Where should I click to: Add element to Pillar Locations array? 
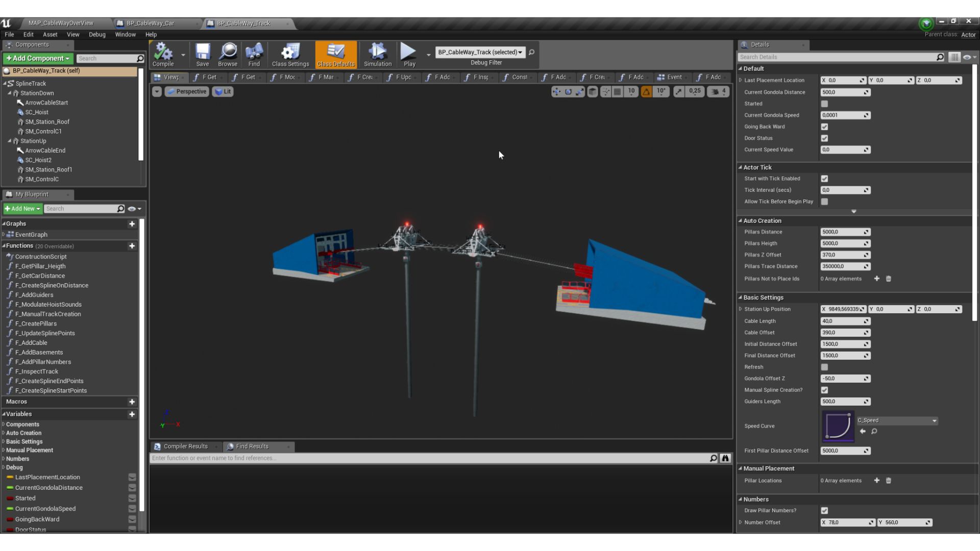pyautogui.click(x=876, y=481)
